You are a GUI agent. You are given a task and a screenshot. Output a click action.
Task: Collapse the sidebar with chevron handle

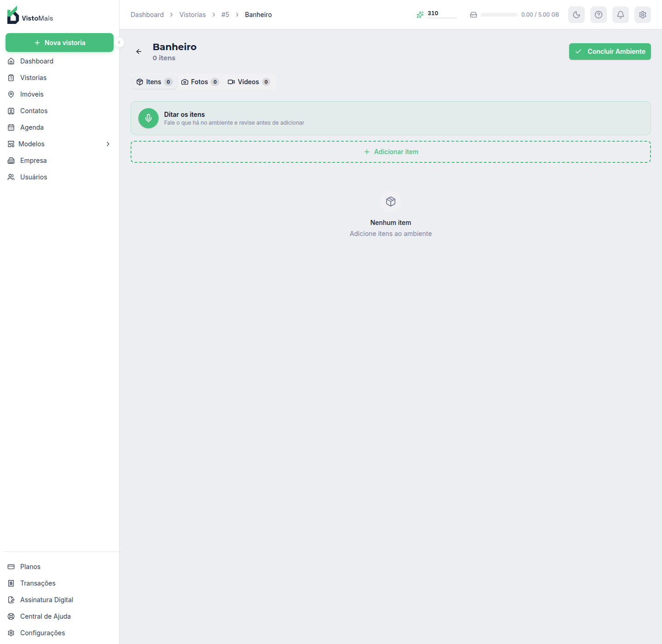pos(119,42)
